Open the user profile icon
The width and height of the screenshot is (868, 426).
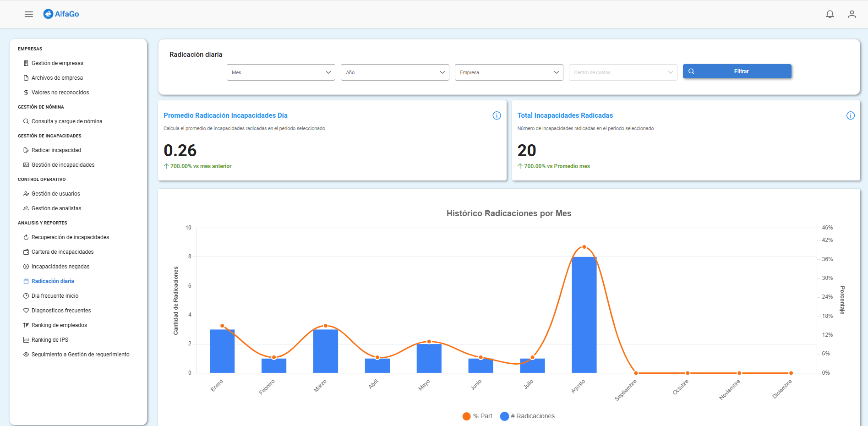[852, 14]
